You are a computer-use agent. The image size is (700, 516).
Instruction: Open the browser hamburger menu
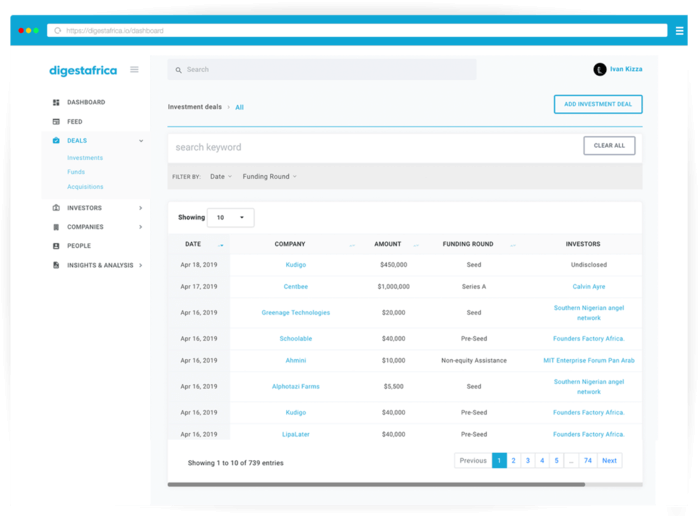pyautogui.click(x=679, y=30)
